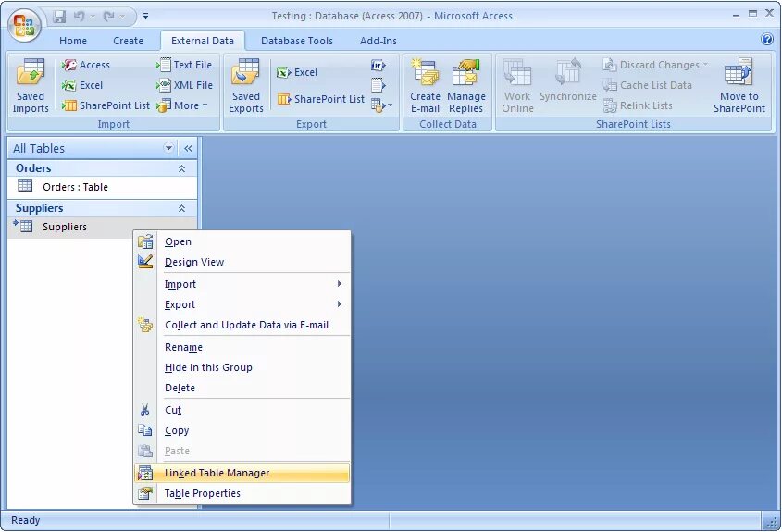Screen dimensions: 782x532
Task: Click the Undo arrow icon
Action: pos(79,17)
